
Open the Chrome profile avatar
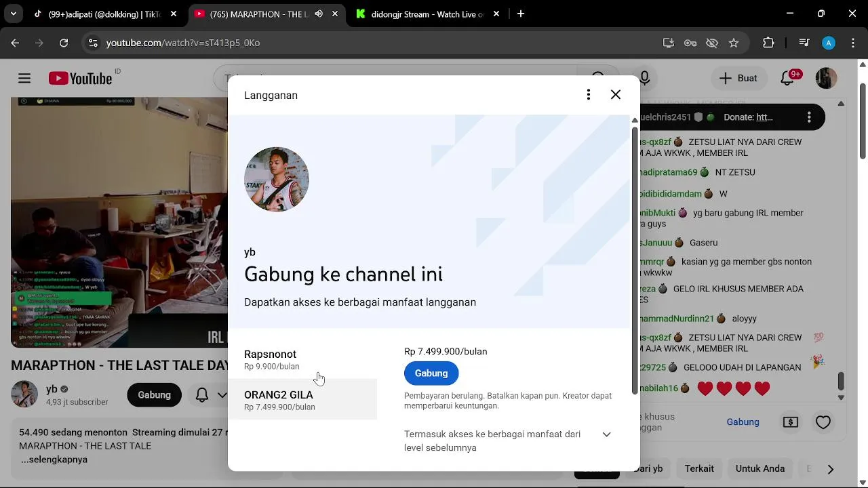pyautogui.click(x=829, y=43)
